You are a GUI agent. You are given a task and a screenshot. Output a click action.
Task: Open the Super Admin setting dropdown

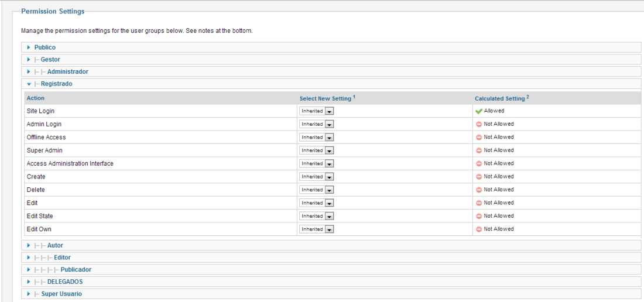316,150
